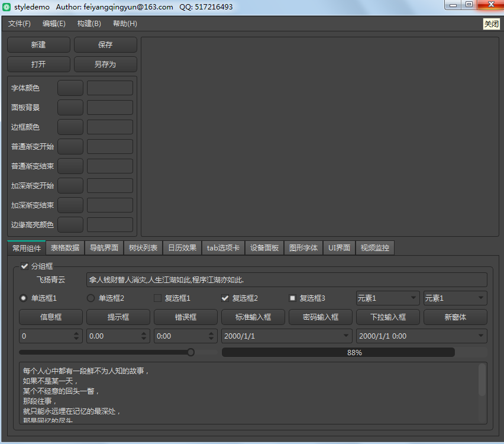Open a 新窗体 window

pos(455,317)
